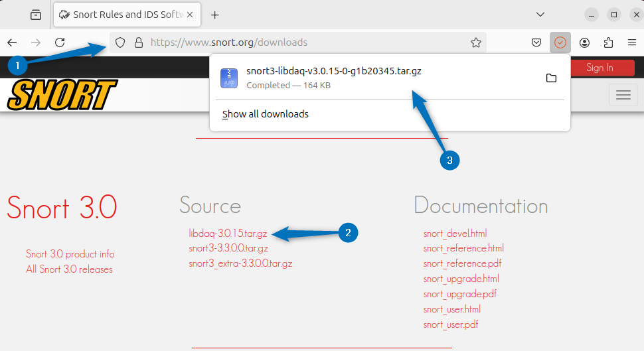644x351 pixels.
Task: Open the Firefox application hamburger menu
Action: [631, 42]
